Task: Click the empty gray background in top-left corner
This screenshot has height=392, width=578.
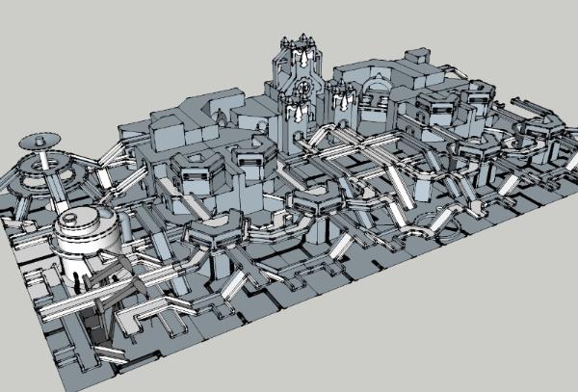Action: tap(39, 29)
